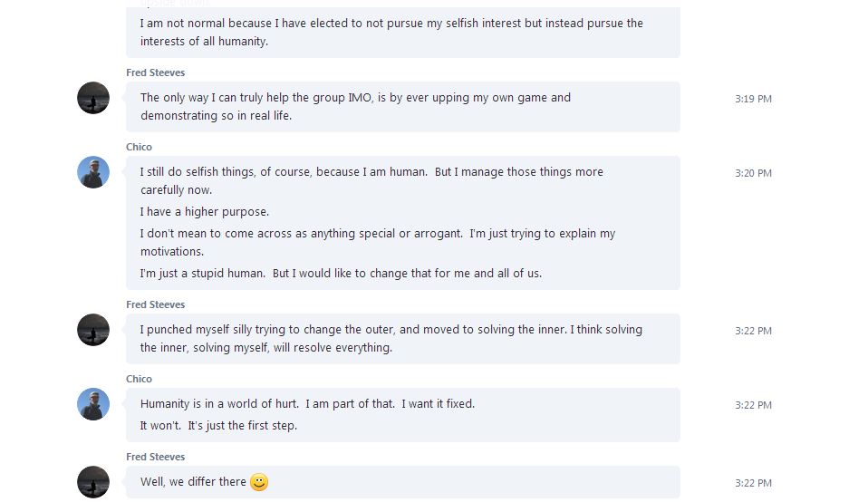Select the message starting "I am not normal because"

click(x=391, y=32)
